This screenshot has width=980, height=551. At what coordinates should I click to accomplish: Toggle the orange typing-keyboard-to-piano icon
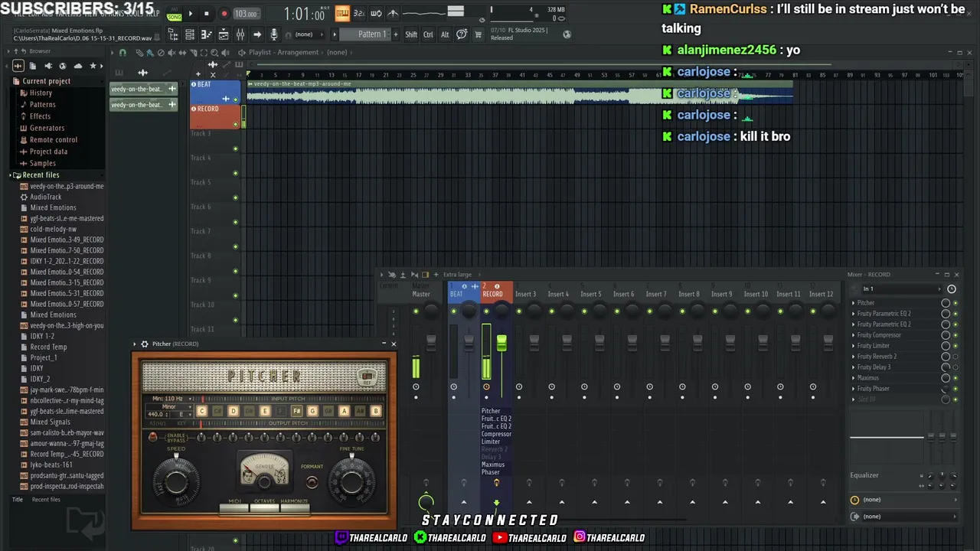tap(342, 13)
